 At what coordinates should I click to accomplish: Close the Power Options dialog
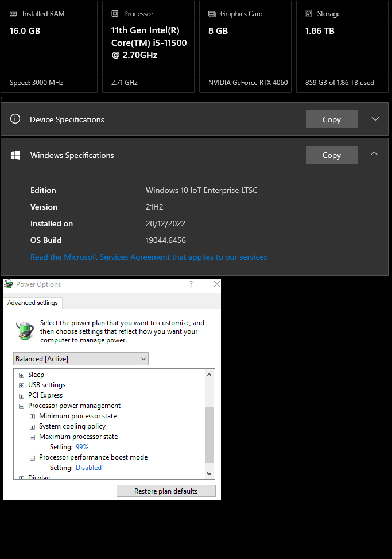216,284
